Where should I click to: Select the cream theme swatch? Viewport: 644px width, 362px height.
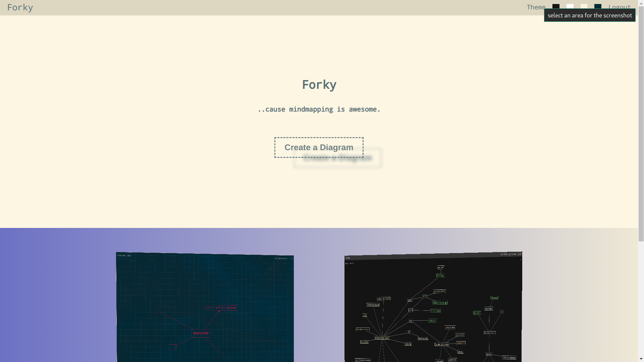[584, 7]
